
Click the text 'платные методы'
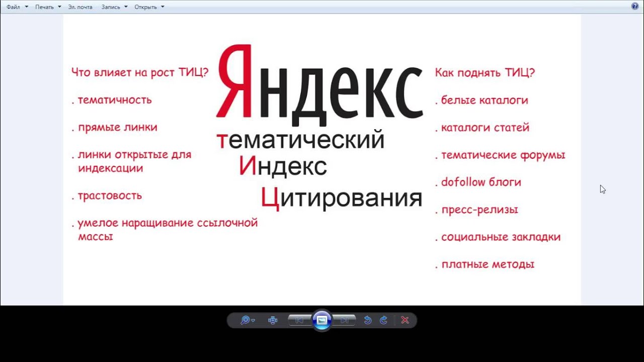tap(488, 264)
